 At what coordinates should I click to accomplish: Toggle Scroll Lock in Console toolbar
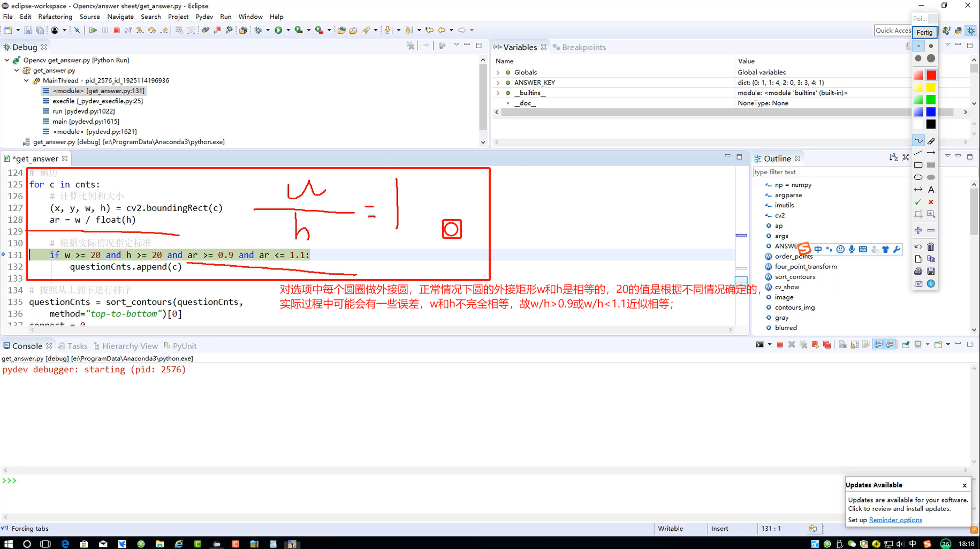[x=854, y=344]
